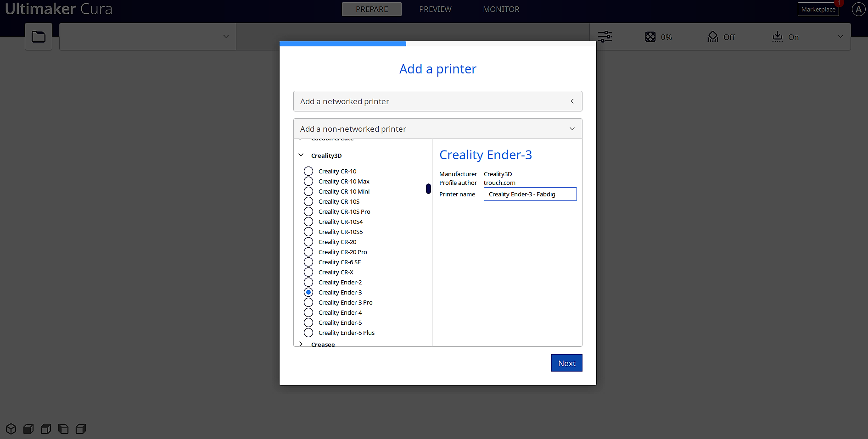
Task: Select Creality CR-20 radio button
Action: click(308, 242)
